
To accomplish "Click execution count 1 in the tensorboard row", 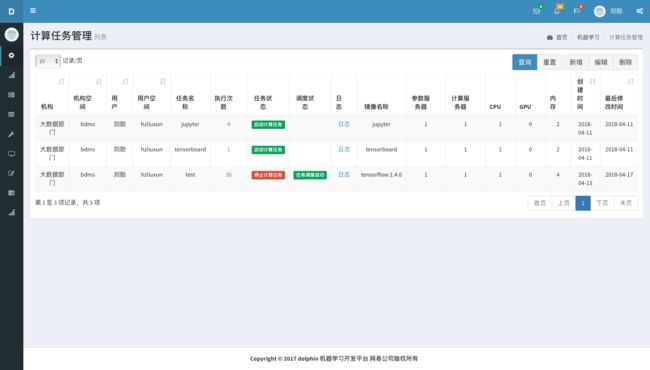I will (x=228, y=150).
